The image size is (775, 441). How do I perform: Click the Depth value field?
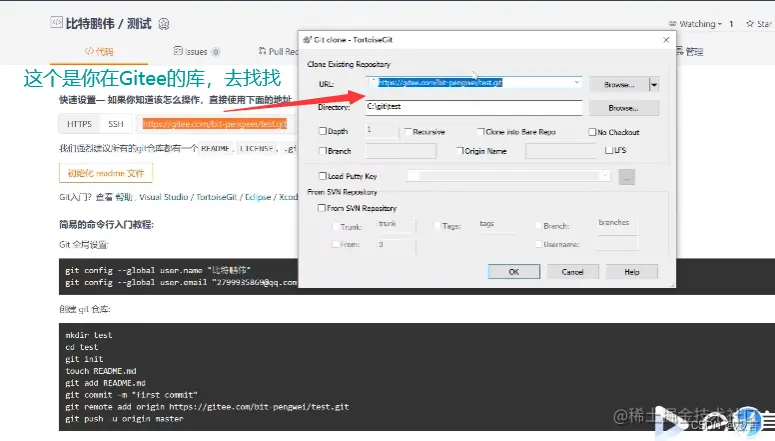pyautogui.click(x=382, y=131)
